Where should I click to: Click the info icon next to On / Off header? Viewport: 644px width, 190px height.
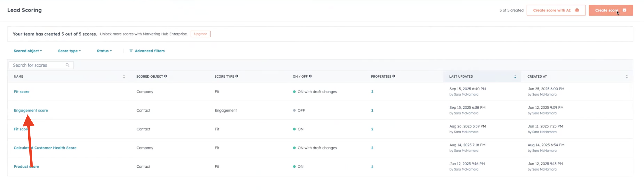310,76
